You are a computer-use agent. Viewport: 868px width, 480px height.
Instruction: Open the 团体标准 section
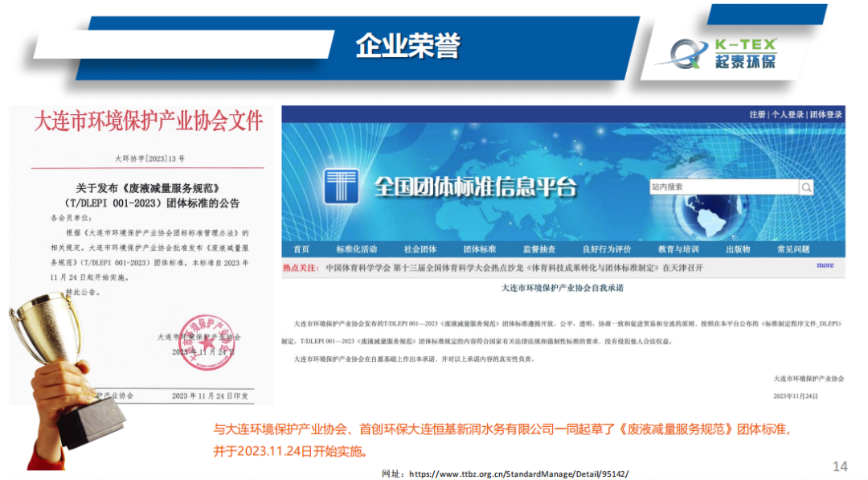click(478, 248)
